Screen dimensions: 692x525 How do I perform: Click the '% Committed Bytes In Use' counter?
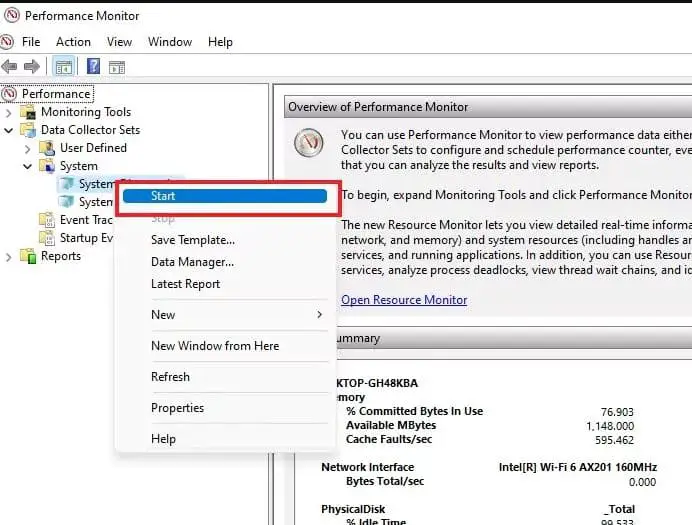(414, 411)
